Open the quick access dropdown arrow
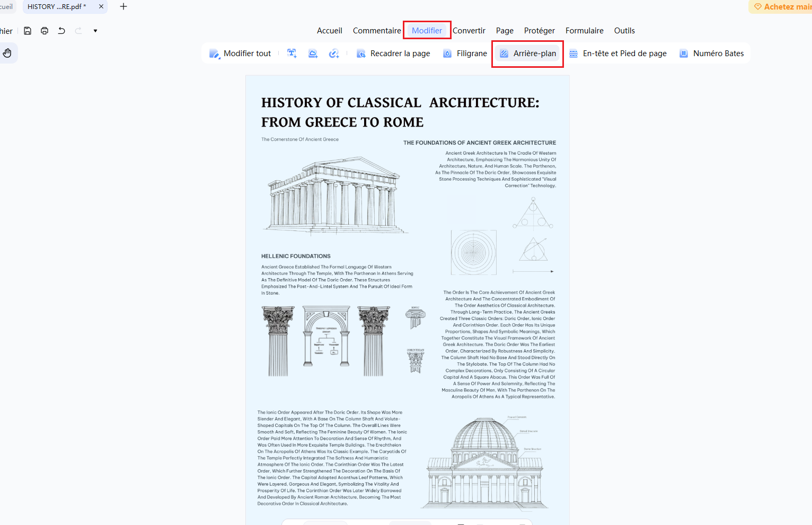 tap(95, 31)
